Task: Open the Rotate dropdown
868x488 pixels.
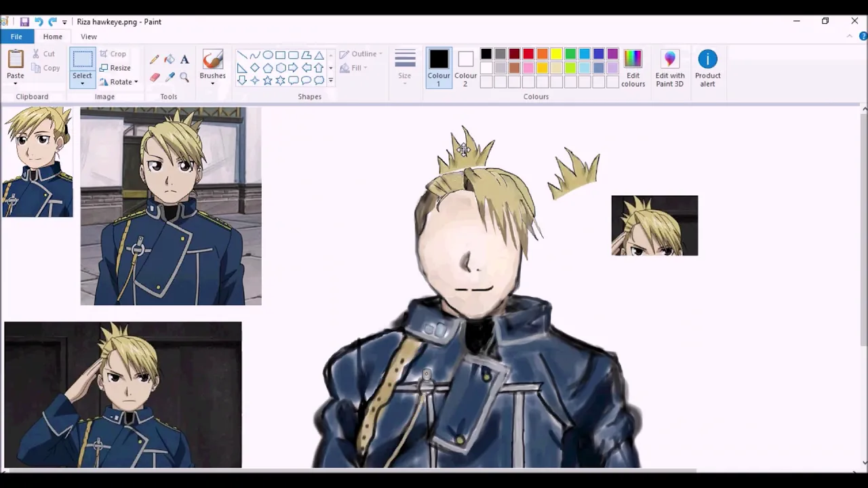Action: [119, 82]
